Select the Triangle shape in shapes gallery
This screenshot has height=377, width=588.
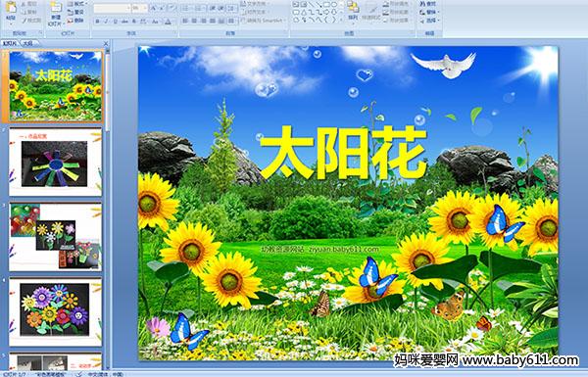[x=304, y=13]
